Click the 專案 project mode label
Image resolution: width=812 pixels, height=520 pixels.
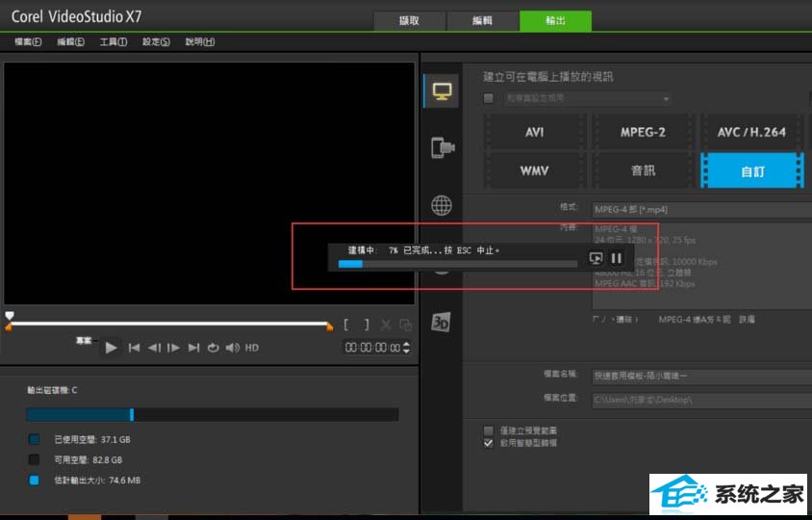tap(84, 340)
